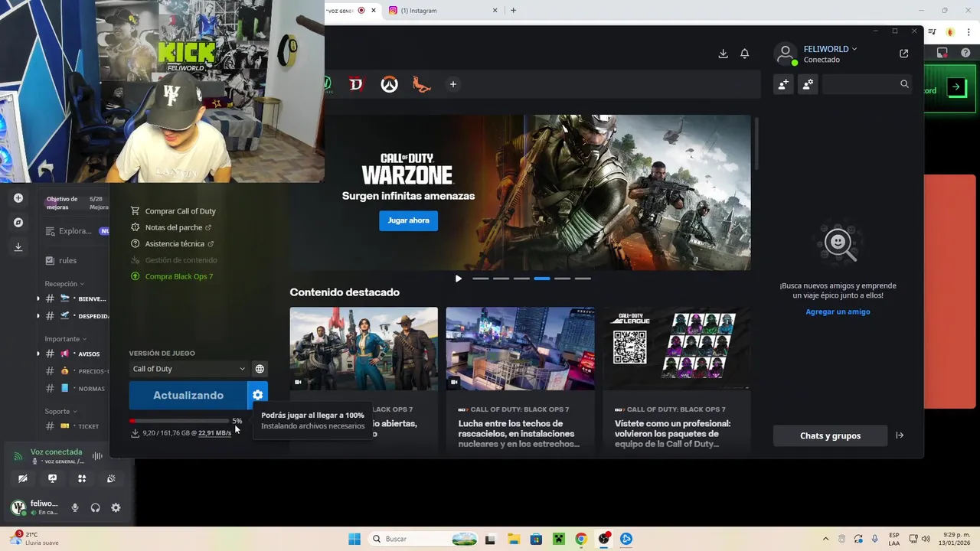Screen dimensions: 980x551
Task: Open Comprar Call of Duty entry
Action: tap(173, 211)
